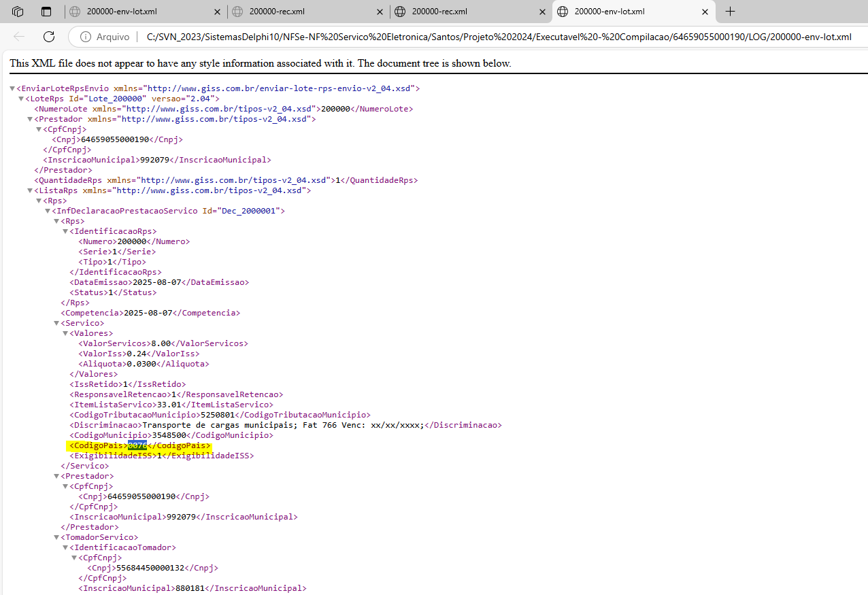This screenshot has width=868, height=595.
Task: Reload the page with the refresh icon
Action: pyautogui.click(x=49, y=37)
